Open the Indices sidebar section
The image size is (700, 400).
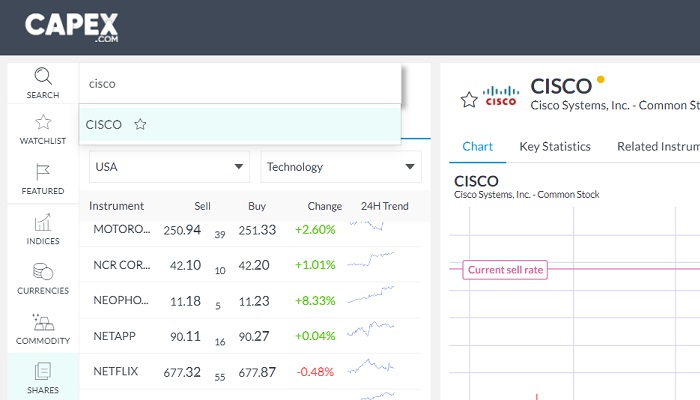(43, 229)
